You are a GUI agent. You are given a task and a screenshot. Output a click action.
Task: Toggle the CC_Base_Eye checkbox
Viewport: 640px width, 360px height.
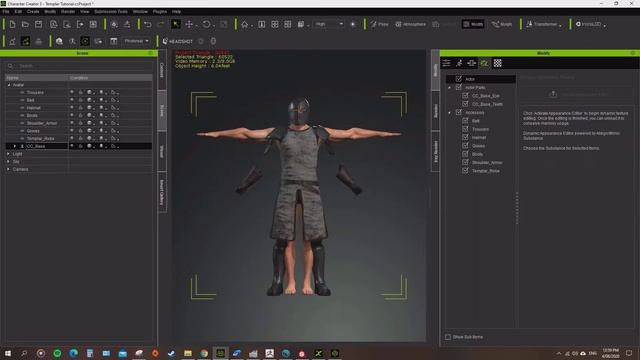pos(465,96)
